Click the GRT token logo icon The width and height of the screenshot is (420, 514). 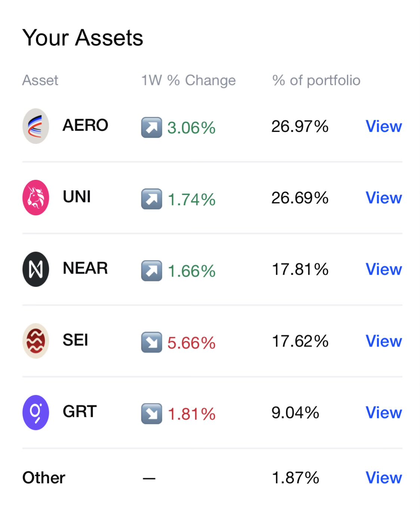tap(36, 413)
